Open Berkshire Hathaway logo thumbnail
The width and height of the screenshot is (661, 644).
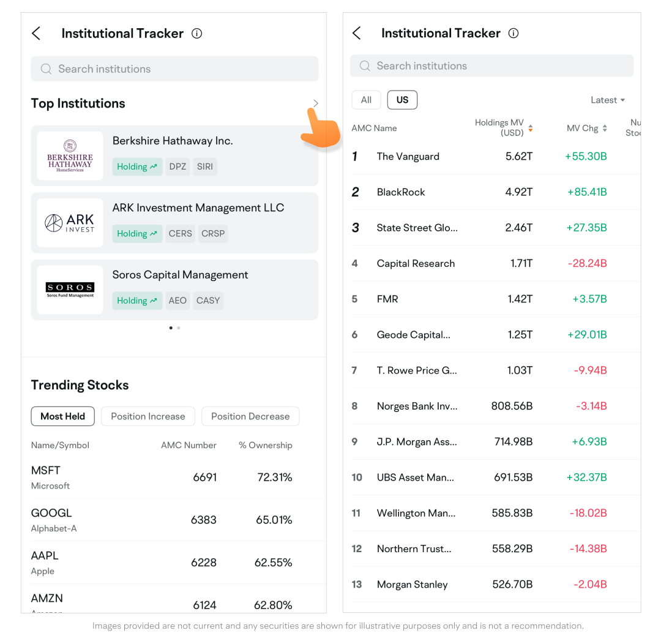pos(70,155)
